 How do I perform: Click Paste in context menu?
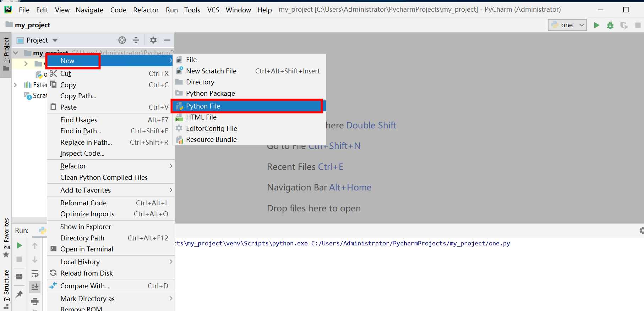click(x=110, y=107)
